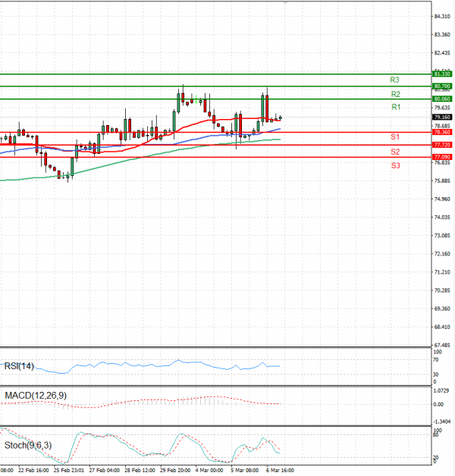Click the 28 Feb 12:00 time label
The height and width of the screenshot is (476, 455).
pos(140,470)
